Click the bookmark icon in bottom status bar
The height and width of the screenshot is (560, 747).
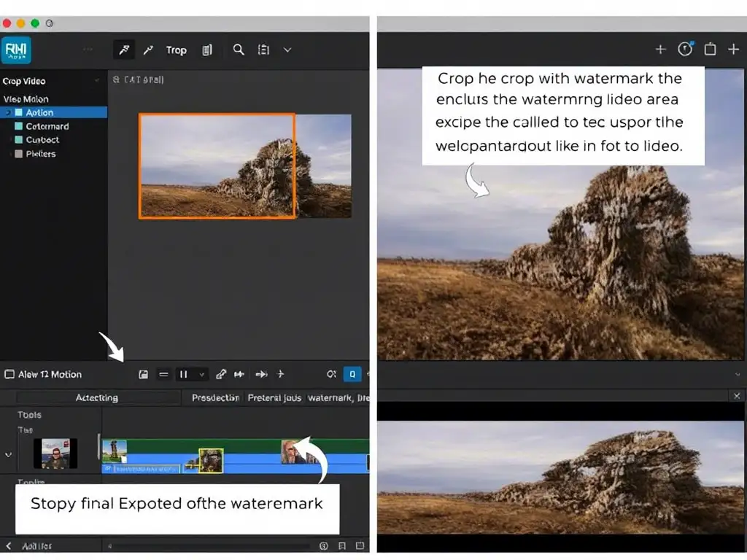(x=342, y=546)
